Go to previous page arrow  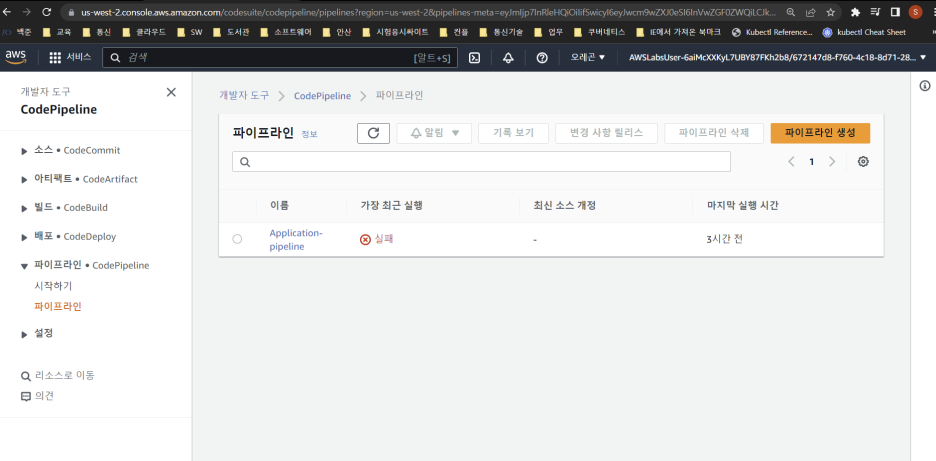click(792, 161)
